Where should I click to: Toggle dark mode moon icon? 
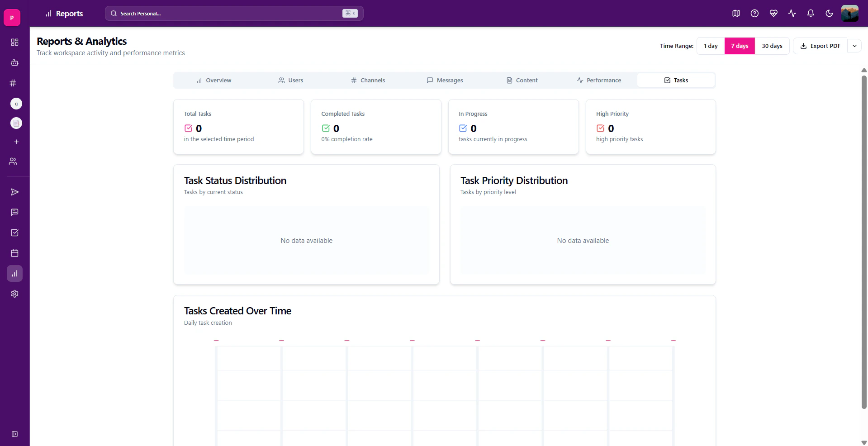coord(829,14)
